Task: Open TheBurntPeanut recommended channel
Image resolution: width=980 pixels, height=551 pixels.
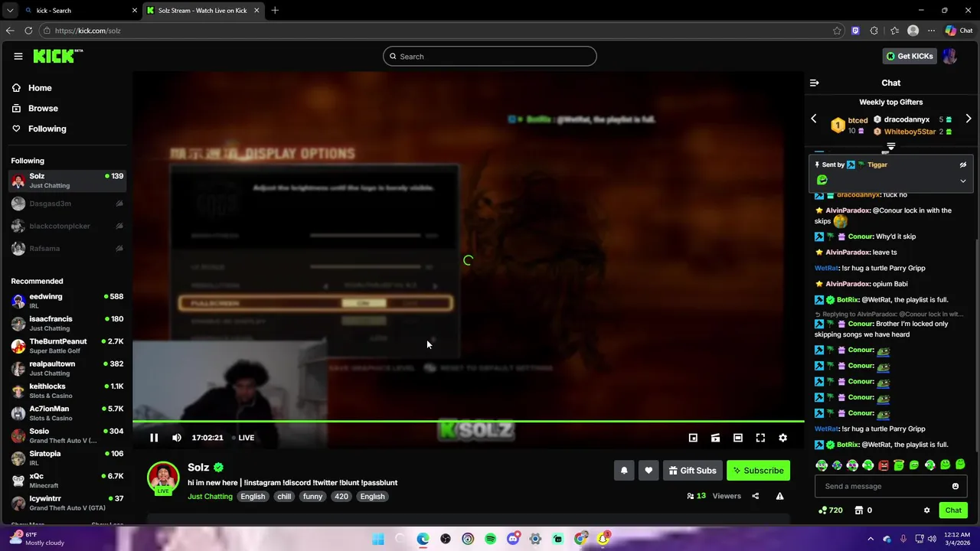Action: (x=67, y=346)
